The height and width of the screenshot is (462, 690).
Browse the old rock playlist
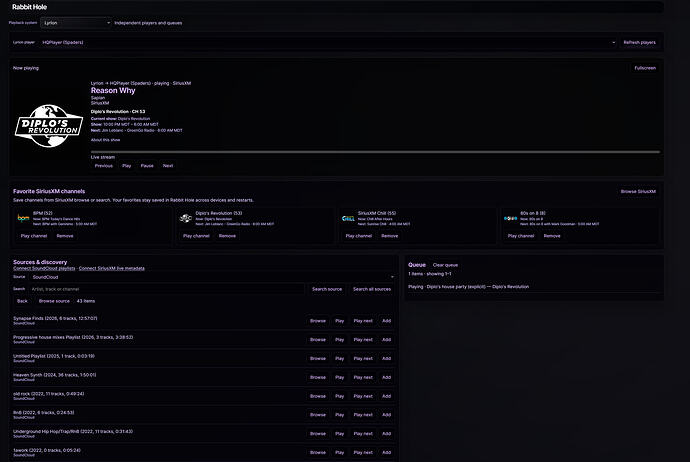318,396
